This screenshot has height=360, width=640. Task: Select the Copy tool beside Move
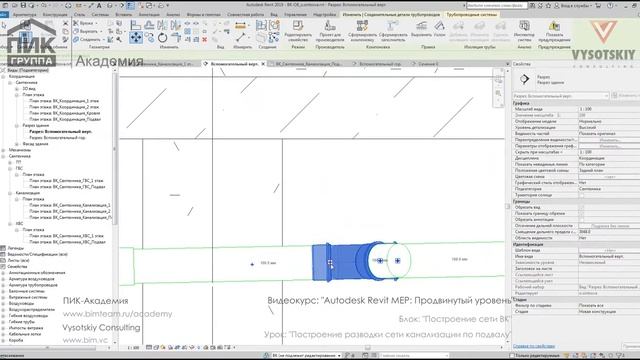point(149,38)
